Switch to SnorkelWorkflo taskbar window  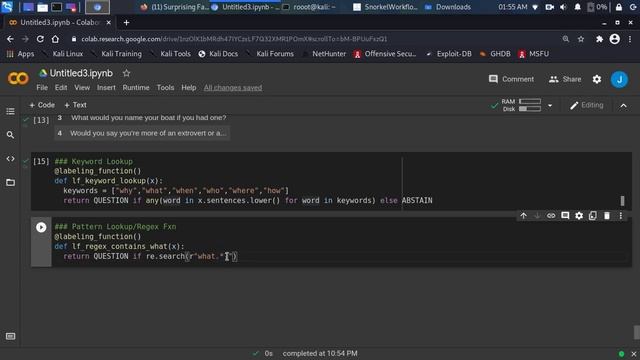385,7
